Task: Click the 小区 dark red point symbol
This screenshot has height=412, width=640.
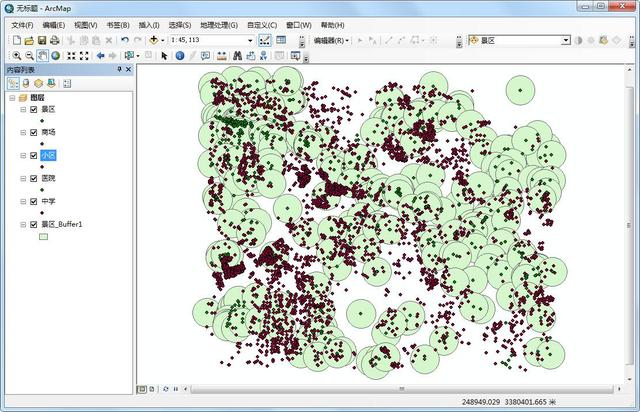Action: tap(42, 167)
